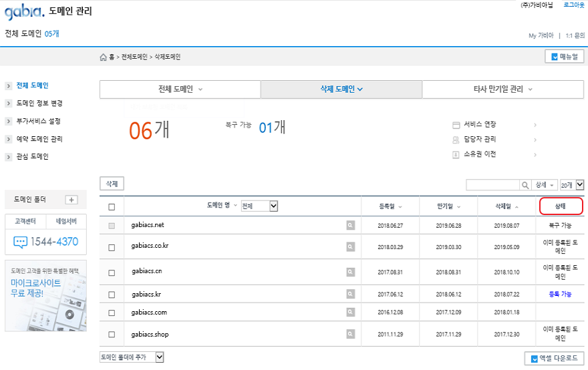Click download icon in 엑셀 다운로드 button

[535, 359]
